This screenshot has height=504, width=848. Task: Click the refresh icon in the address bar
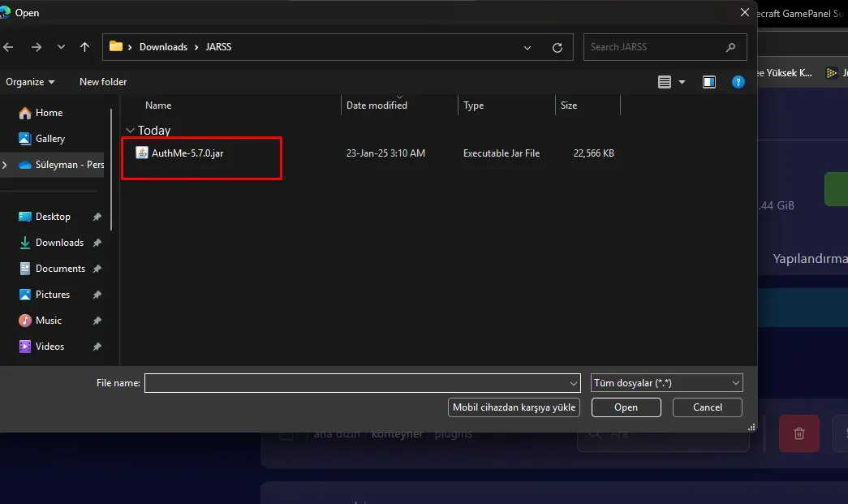tap(557, 47)
